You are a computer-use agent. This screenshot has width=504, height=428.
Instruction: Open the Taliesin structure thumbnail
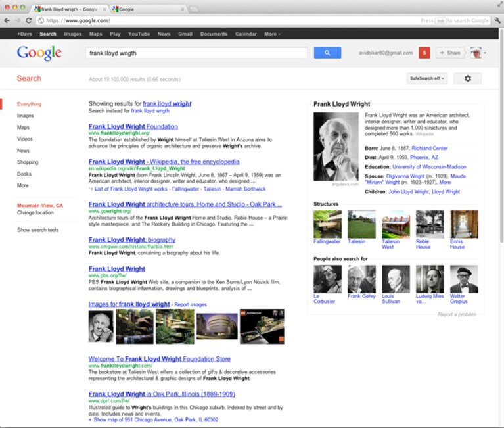(x=361, y=224)
